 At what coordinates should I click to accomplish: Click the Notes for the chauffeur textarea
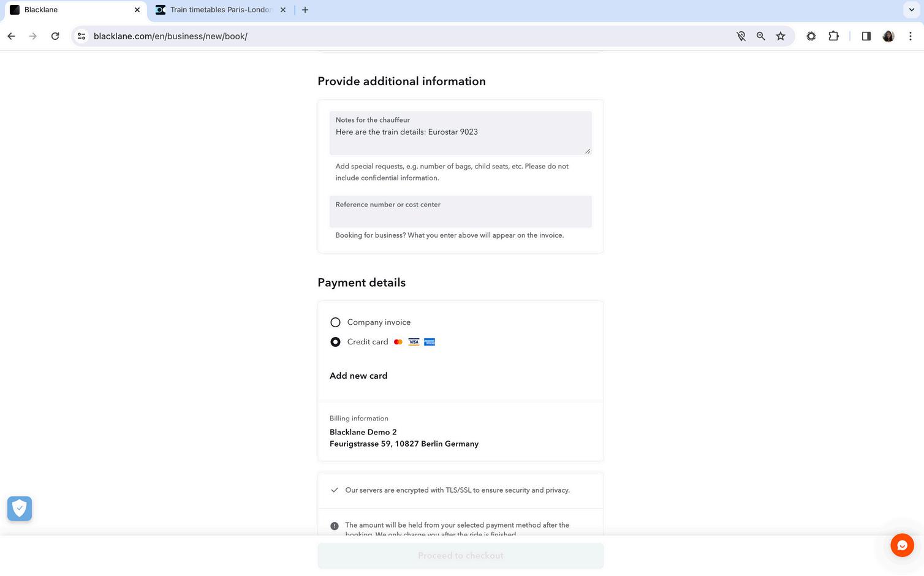click(x=461, y=133)
